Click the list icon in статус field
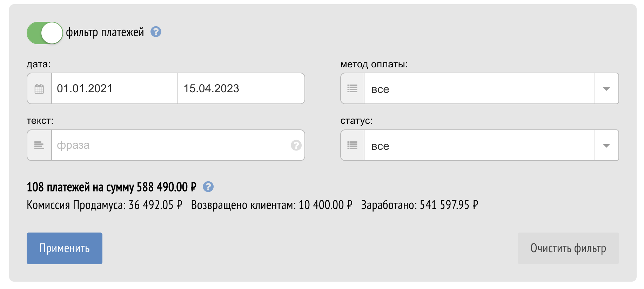The image size is (644, 289). 352,145
